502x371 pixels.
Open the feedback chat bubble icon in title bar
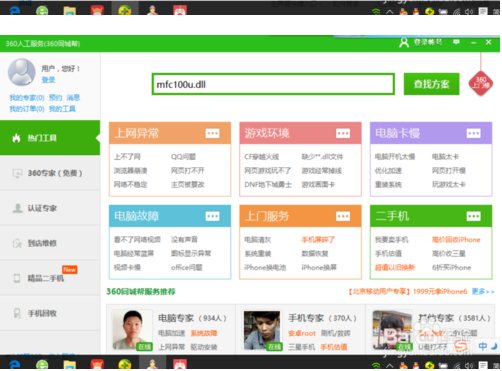click(456, 42)
